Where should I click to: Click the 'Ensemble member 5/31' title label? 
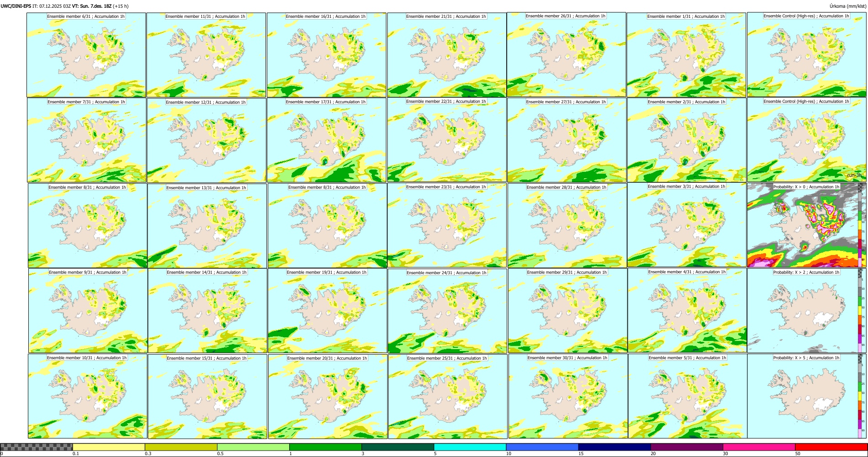(x=688, y=358)
